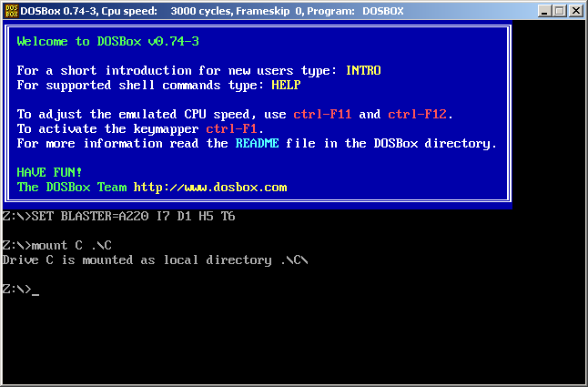This screenshot has width=588, height=387.
Task: Click the red ctrl-F11 shortcut text
Action: (322, 114)
